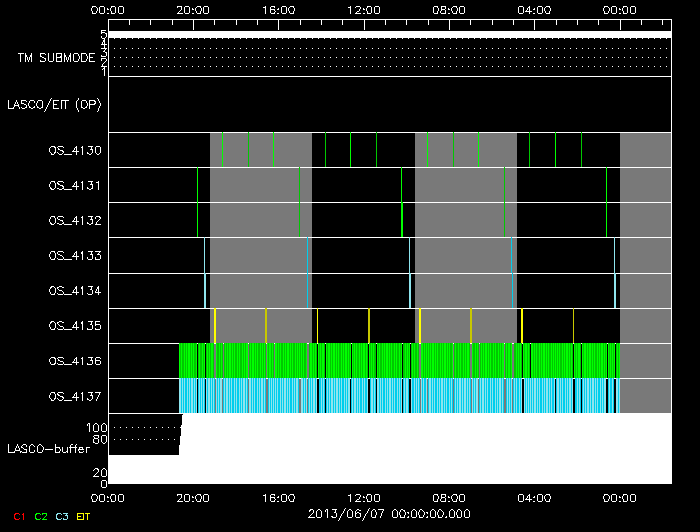This screenshot has height=532, width=700.
Task: Click the bottom axis 20:00 time label
Action: click(x=193, y=498)
